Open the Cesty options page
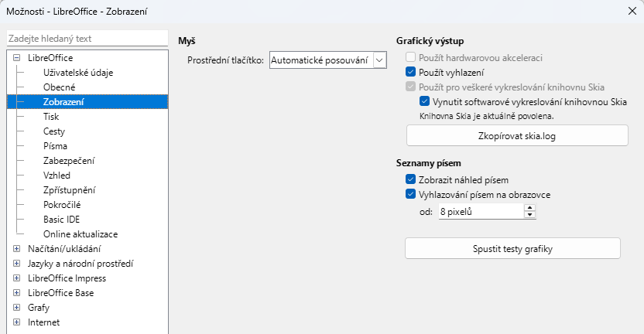This screenshot has width=644, height=334. pos(54,131)
